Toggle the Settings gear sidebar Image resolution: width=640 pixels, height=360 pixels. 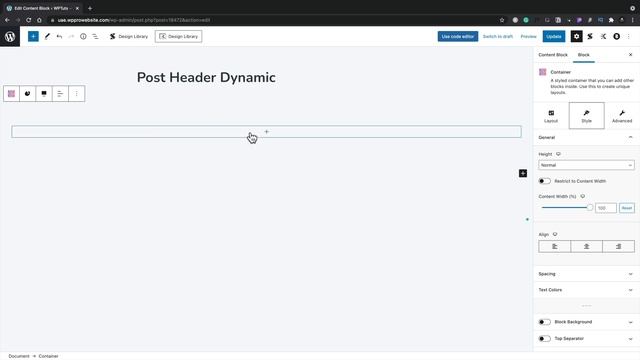576,36
